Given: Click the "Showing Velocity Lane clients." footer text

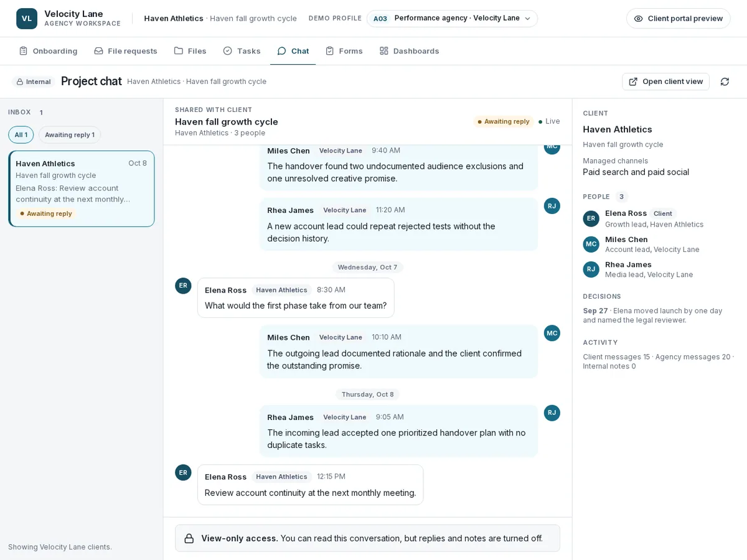Looking at the screenshot, I should click(60, 547).
